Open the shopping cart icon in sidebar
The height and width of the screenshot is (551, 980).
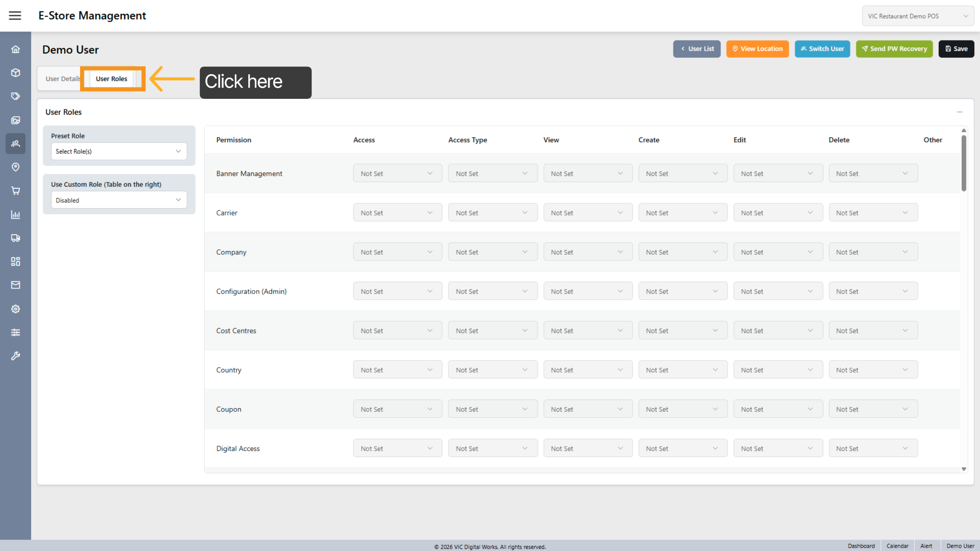pyautogui.click(x=16, y=191)
